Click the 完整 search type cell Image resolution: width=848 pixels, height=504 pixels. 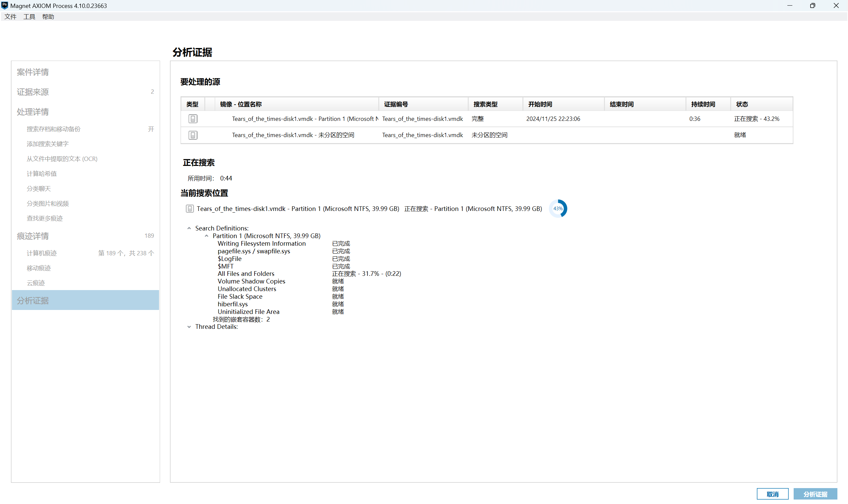(x=478, y=119)
